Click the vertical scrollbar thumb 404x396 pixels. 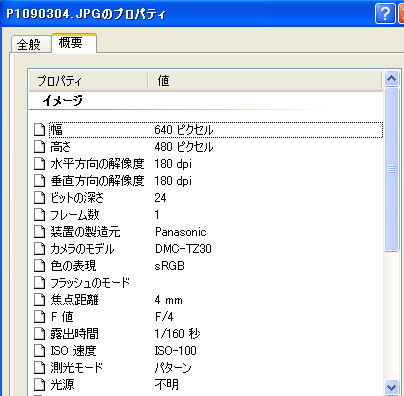391,169
